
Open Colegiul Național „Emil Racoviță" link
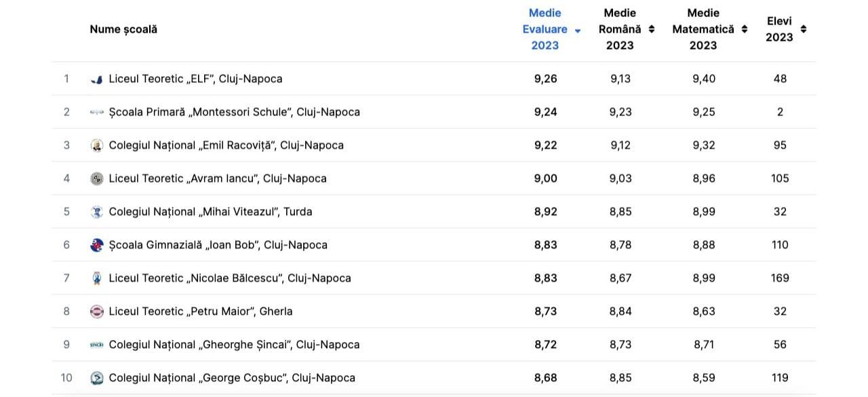point(226,145)
